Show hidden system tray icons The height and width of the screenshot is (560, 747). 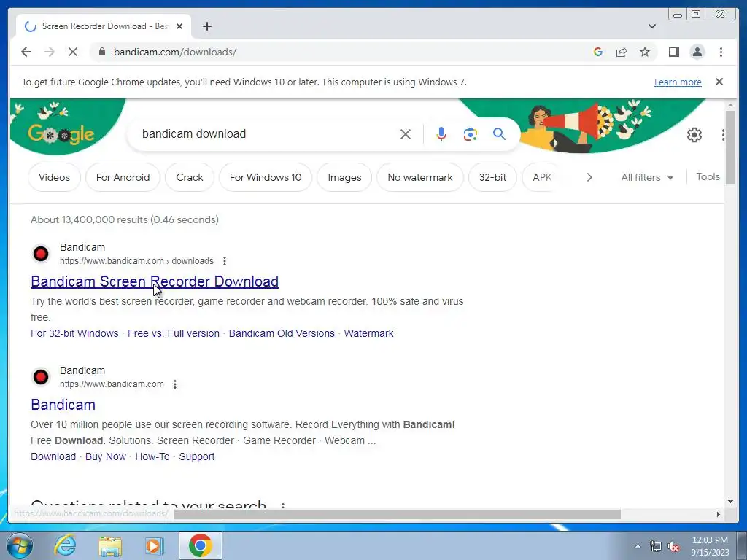tap(638, 546)
